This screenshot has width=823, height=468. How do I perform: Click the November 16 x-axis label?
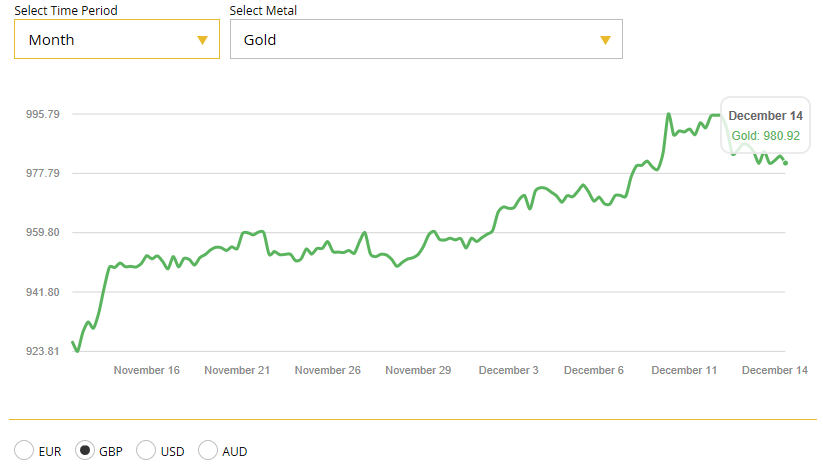(x=147, y=370)
